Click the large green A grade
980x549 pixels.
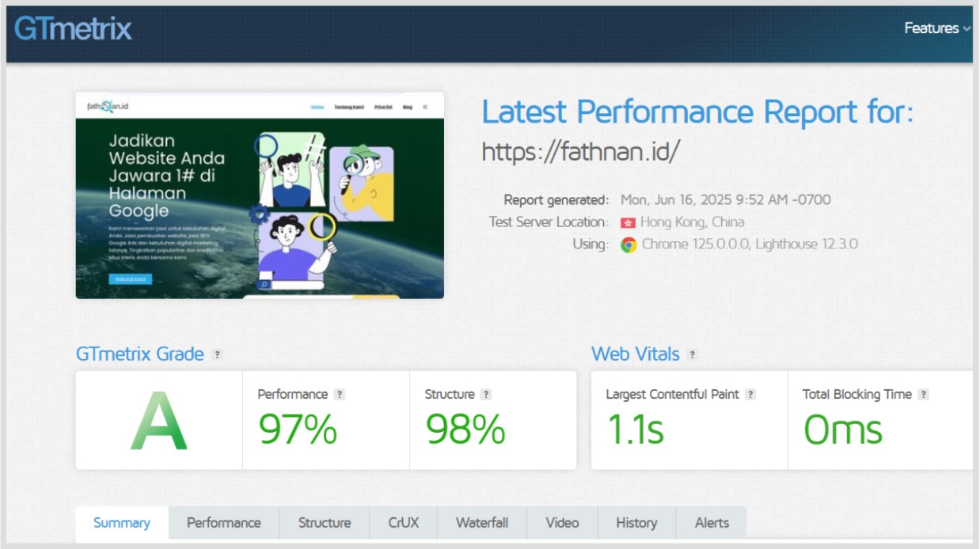click(x=159, y=422)
